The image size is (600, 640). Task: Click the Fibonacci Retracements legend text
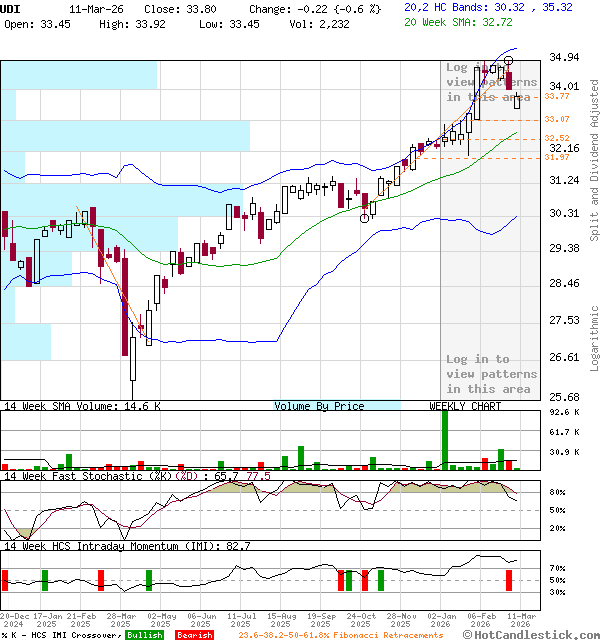pos(342,635)
